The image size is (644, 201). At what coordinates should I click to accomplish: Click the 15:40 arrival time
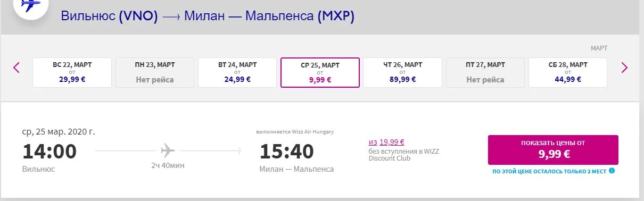287,152
